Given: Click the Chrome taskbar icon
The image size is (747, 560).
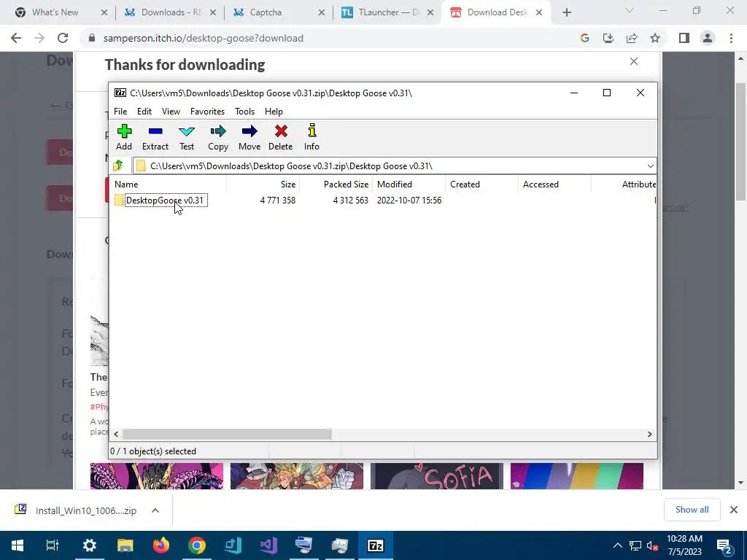Looking at the screenshot, I should (197, 545).
